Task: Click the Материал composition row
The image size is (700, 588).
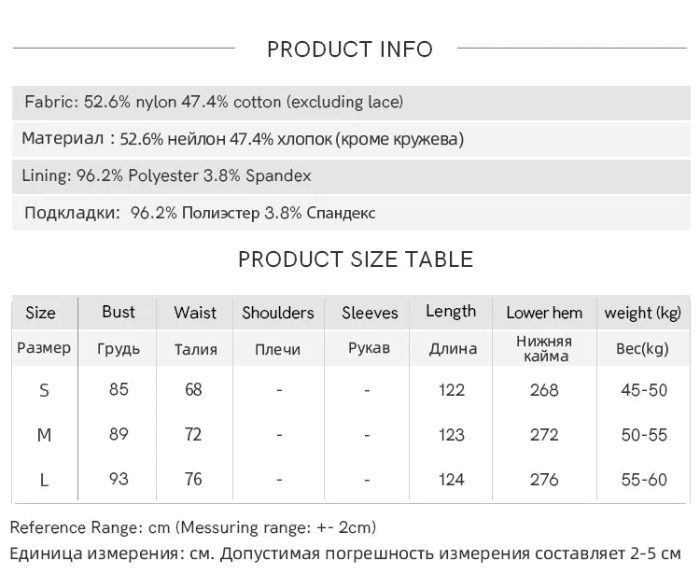Action: pyautogui.click(x=243, y=139)
